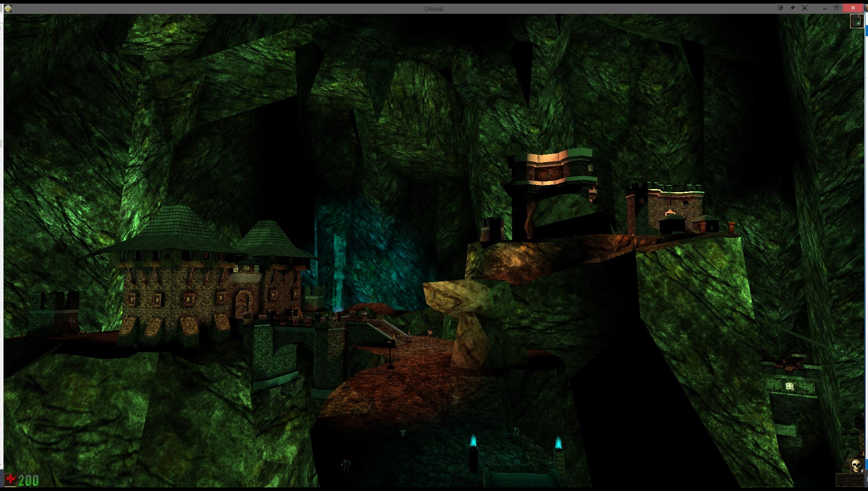Click the skull frag counter icon
This screenshot has height=491, width=868.
856,466
